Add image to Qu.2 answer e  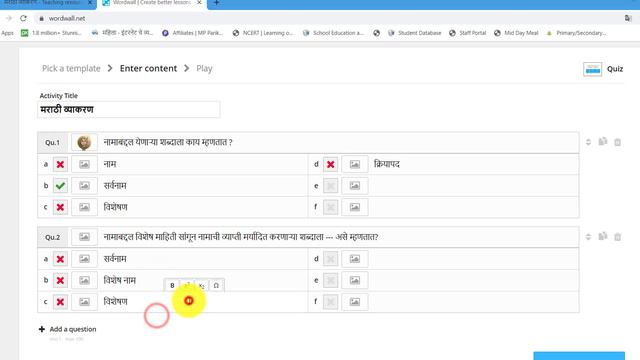pos(354,280)
